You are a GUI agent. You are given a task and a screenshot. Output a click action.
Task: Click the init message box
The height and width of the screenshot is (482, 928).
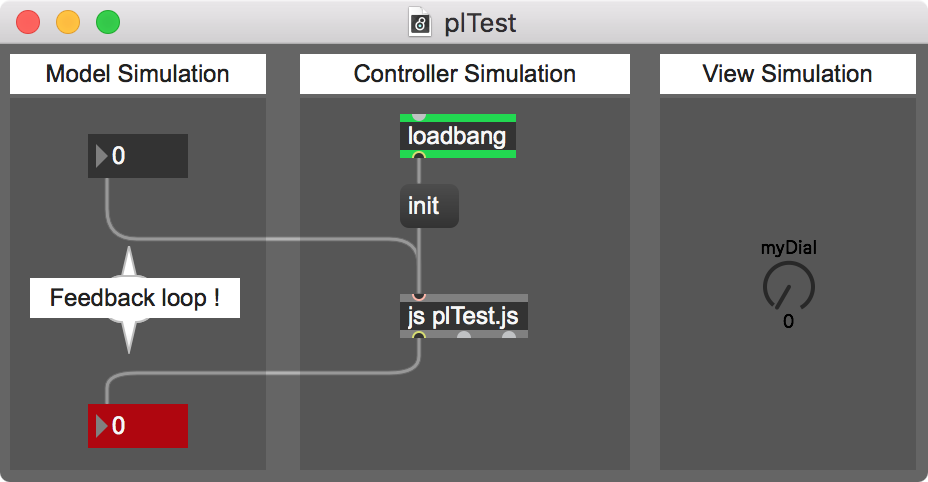pyautogui.click(x=429, y=206)
